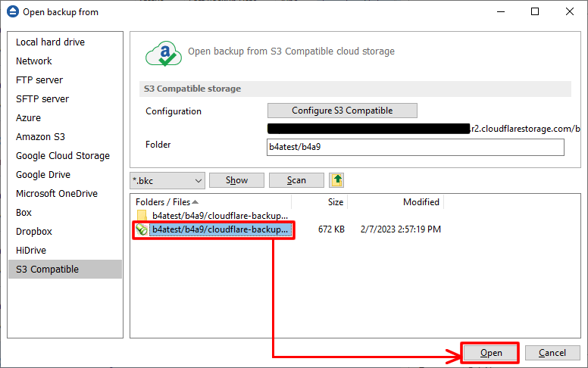Click the Show button
Screen dimensions: 588x368
[x=236, y=180]
